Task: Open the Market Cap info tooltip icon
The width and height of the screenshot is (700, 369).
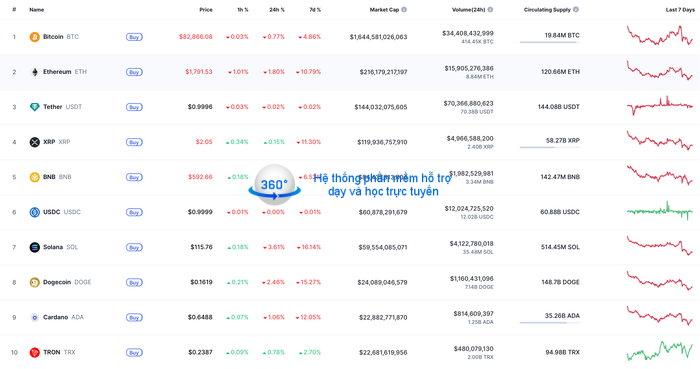Action: 404,9
